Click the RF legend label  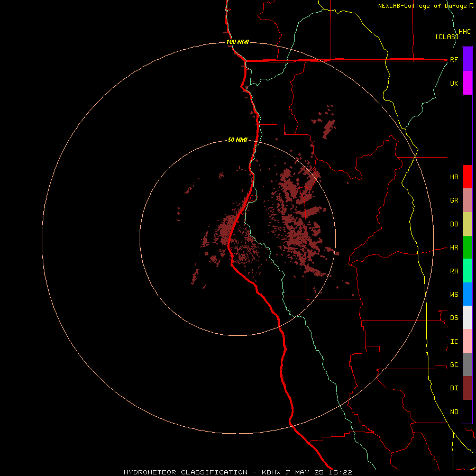[454, 59]
